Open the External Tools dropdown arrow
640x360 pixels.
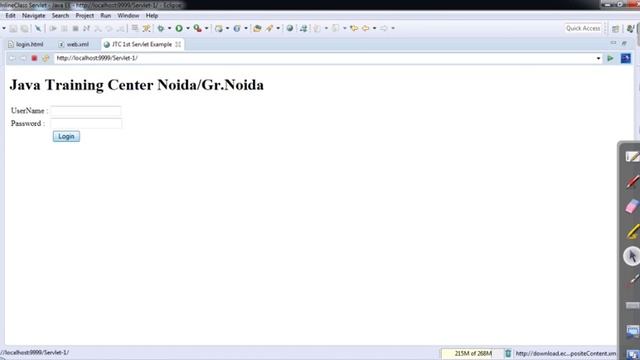[x=207, y=29]
